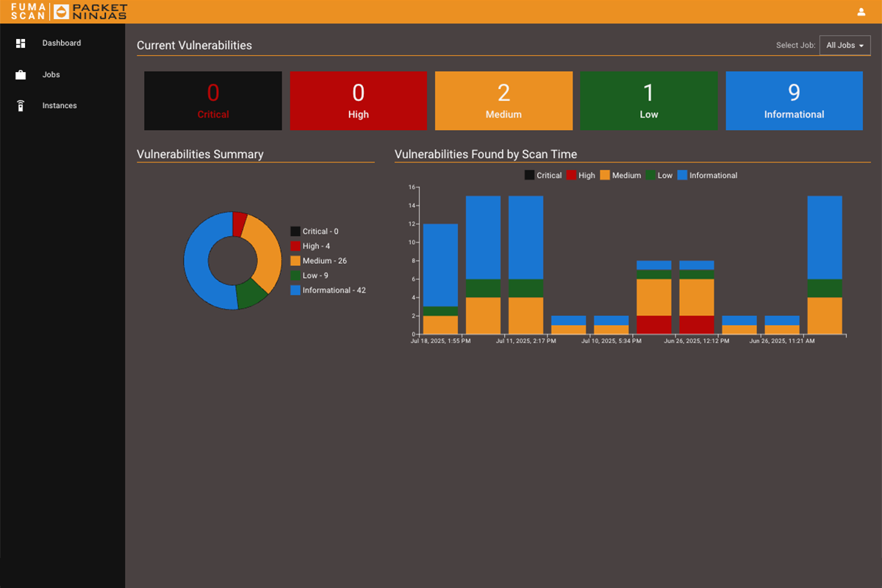Go to the Instances menu item
Viewport: 882px width, 588px height.
[59, 106]
